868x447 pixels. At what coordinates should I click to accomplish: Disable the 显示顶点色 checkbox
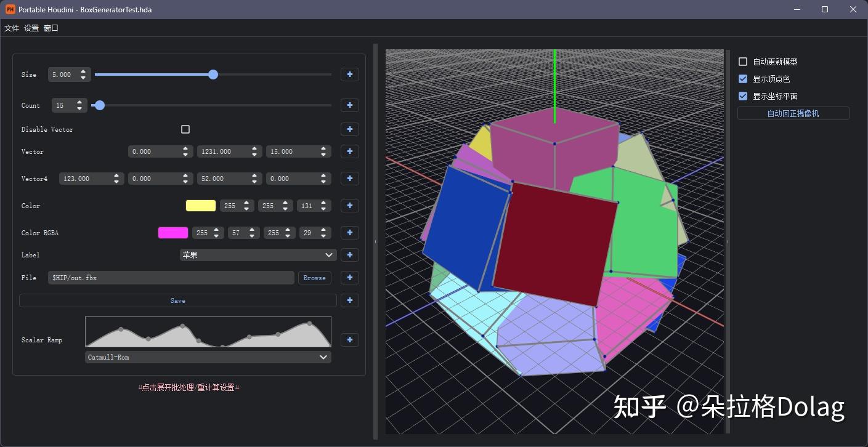point(742,78)
